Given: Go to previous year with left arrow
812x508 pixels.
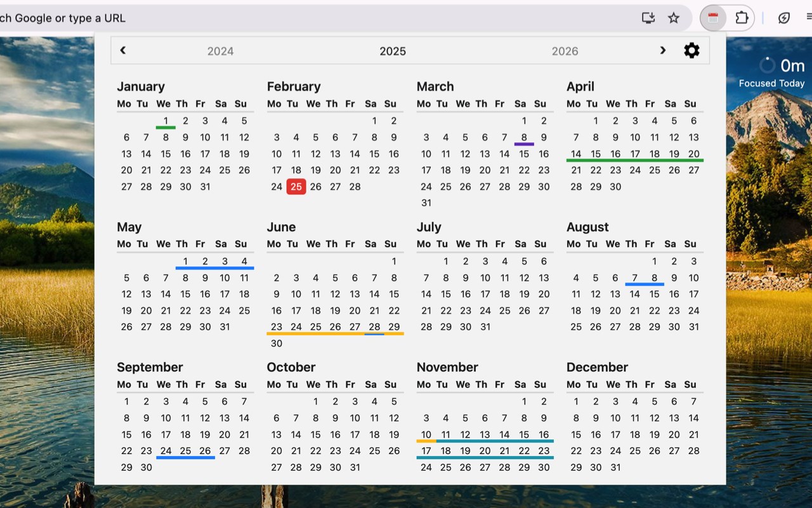Looking at the screenshot, I should [123, 50].
